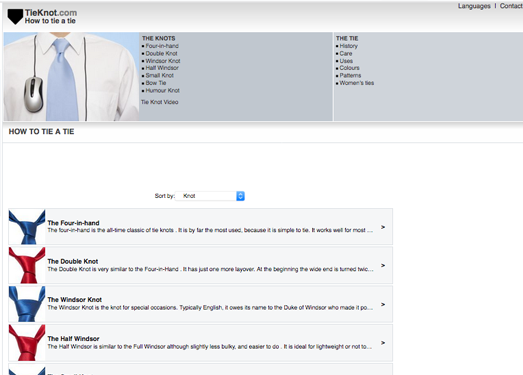
Task: Open the Humour Knot menu link
Action: (162, 90)
